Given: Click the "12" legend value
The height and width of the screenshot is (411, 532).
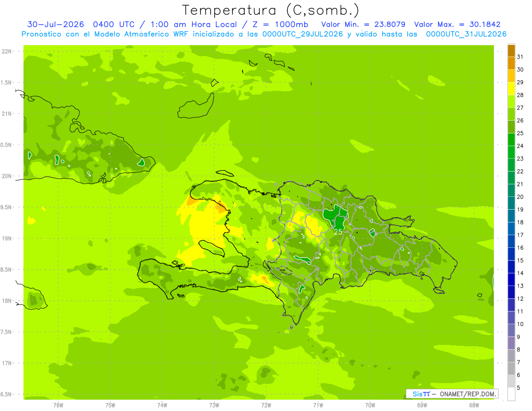Looking at the screenshot, I should 520,299.
